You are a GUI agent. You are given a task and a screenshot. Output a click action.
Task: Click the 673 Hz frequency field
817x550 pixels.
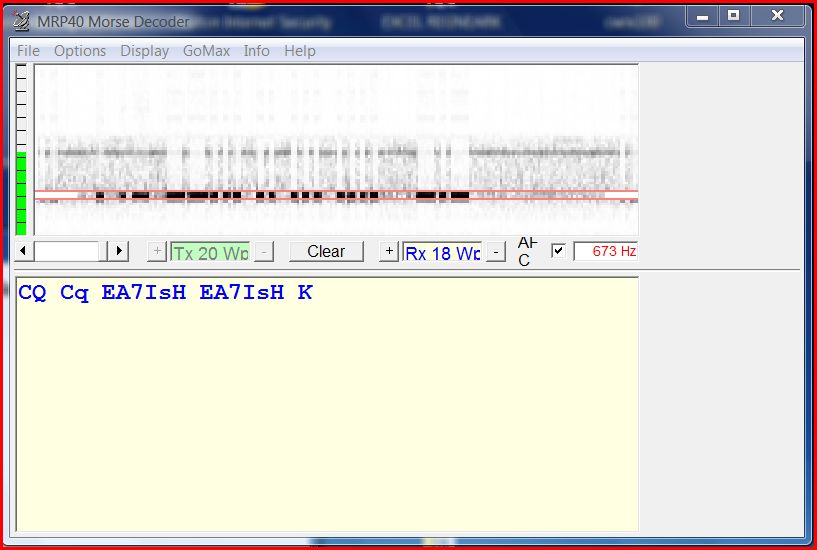tap(606, 251)
